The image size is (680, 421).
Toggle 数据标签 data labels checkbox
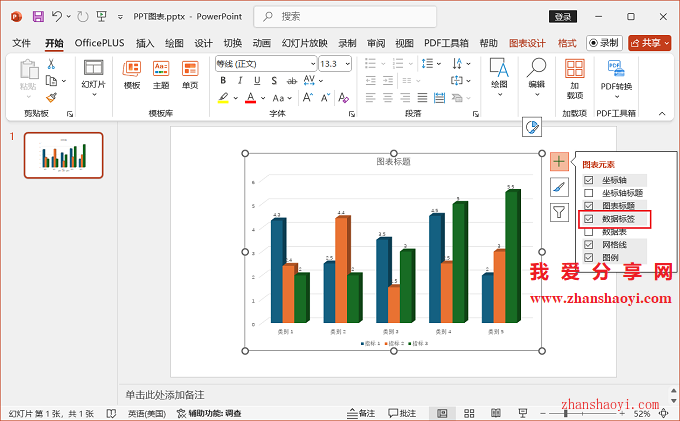(588, 219)
